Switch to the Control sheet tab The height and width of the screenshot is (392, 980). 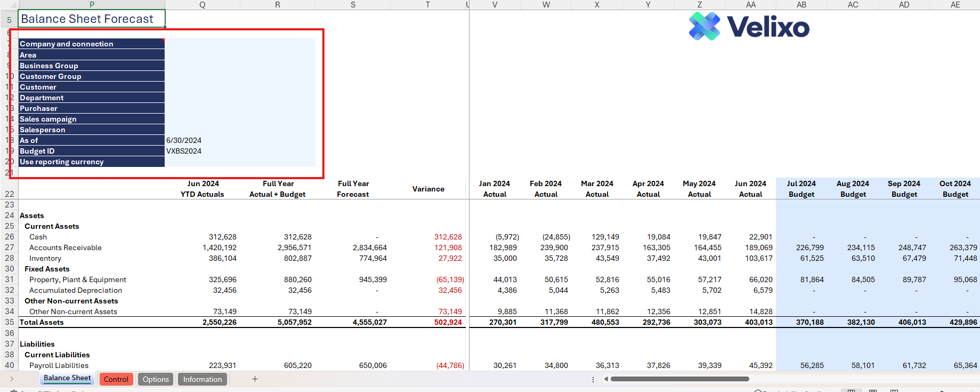pyautogui.click(x=116, y=379)
